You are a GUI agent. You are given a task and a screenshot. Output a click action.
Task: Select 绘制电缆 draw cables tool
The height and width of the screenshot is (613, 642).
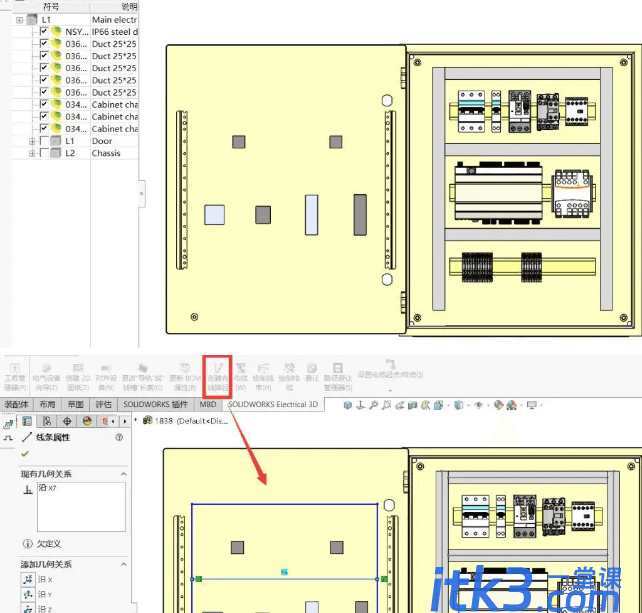[x=289, y=377]
